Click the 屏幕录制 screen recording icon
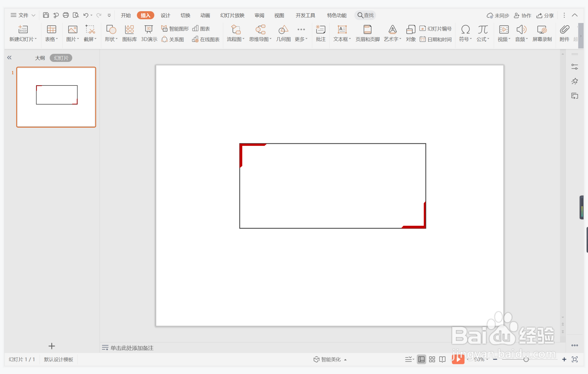588x374 pixels. point(542,33)
